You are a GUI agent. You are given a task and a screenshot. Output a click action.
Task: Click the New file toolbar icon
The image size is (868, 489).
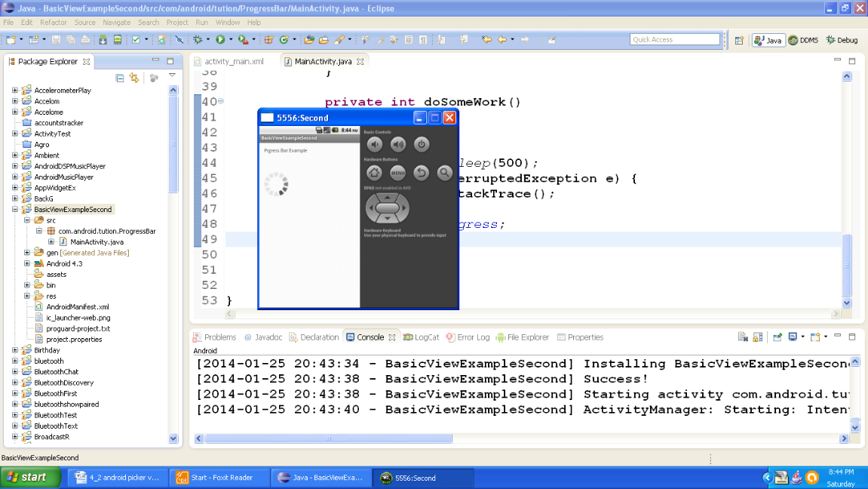pyautogui.click(x=11, y=39)
